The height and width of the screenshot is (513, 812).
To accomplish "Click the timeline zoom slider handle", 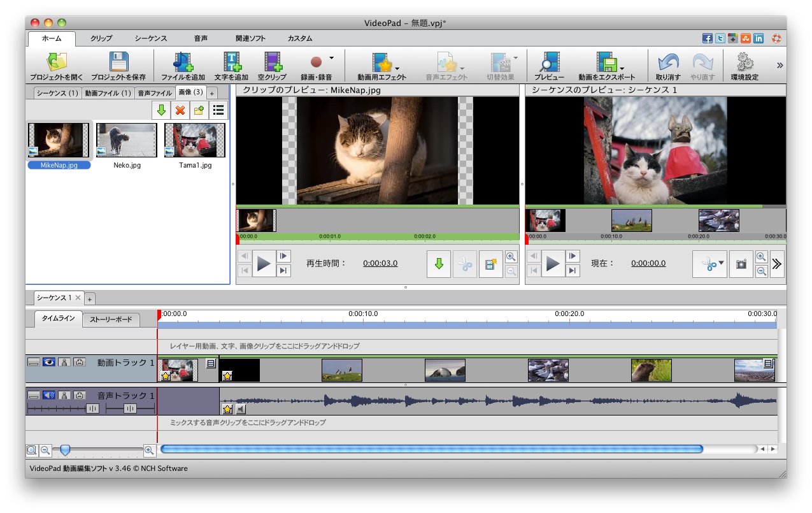I will [x=65, y=451].
